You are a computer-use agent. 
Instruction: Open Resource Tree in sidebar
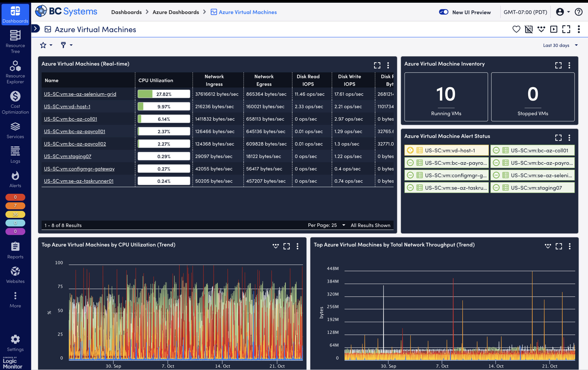tap(15, 42)
